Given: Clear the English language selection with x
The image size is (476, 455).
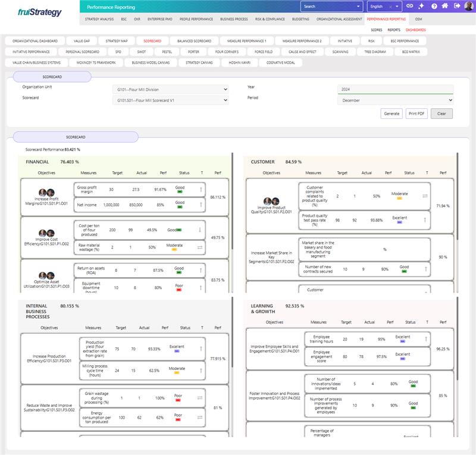Looking at the screenshot, I should [x=390, y=7].
